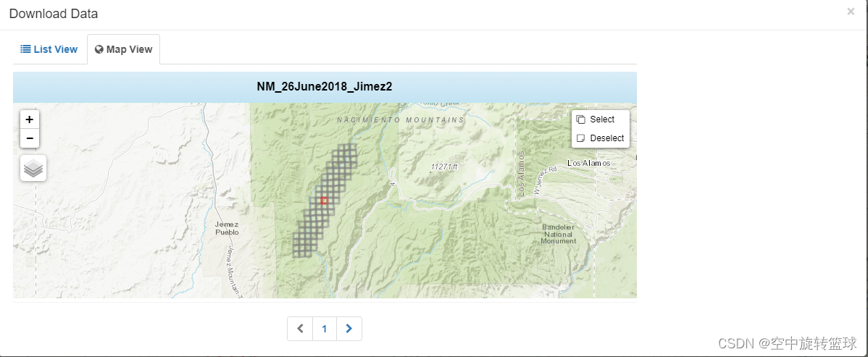The height and width of the screenshot is (357, 868).
Task: Open the map layers control
Action: [33, 168]
